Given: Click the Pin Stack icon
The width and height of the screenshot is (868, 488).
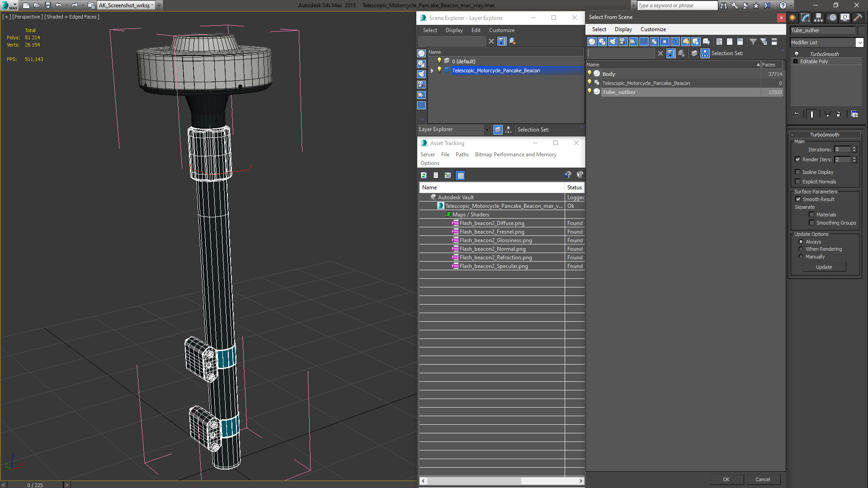Looking at the screenshot, I should pos(796,114).
